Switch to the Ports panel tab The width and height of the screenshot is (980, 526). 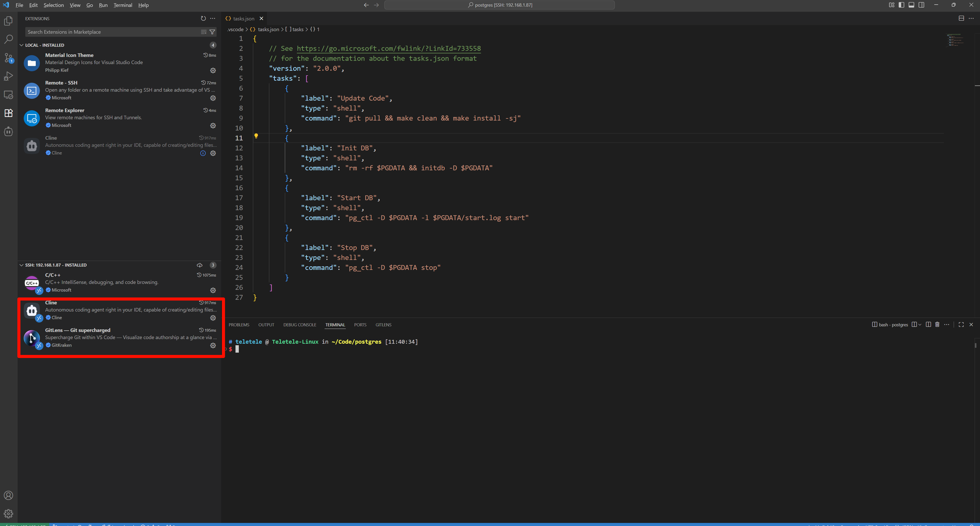point(360,325)
